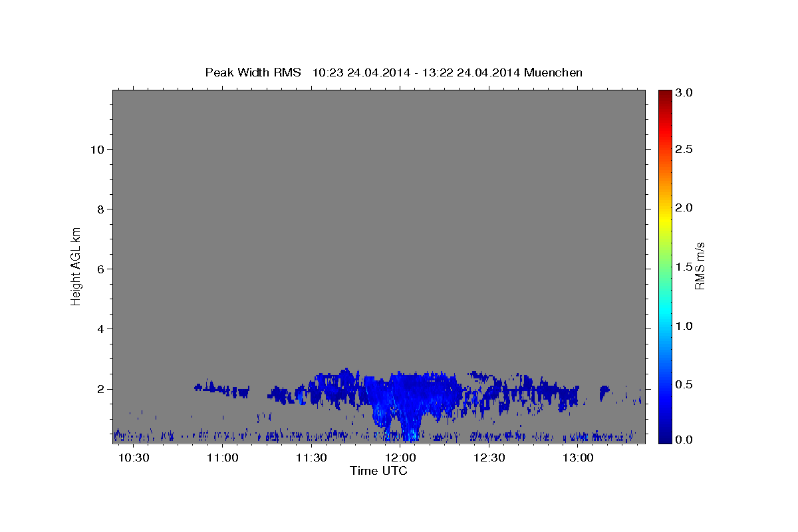Click the colorbar value 3.0
This screenshot has width=798, height=532.
click(x=684, y=93)
